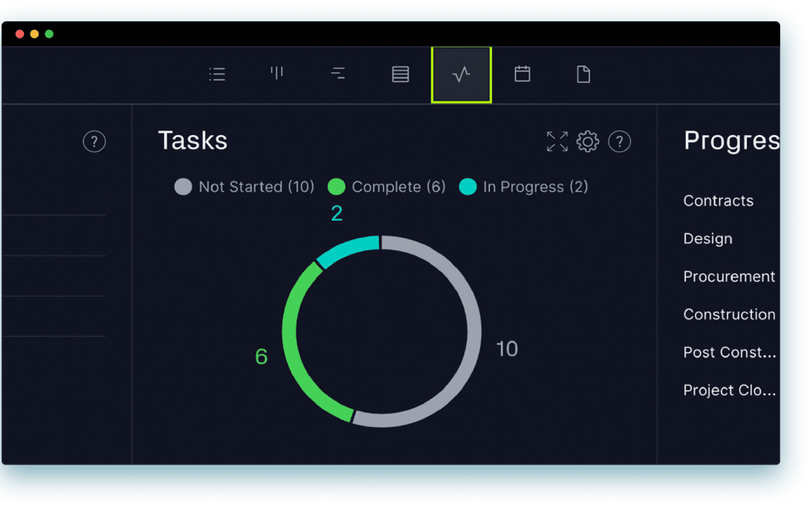Open Contracts in the Progress panel
Viewport: 812px width, 507px height.
pyautogui.click(x=718, y=200)
